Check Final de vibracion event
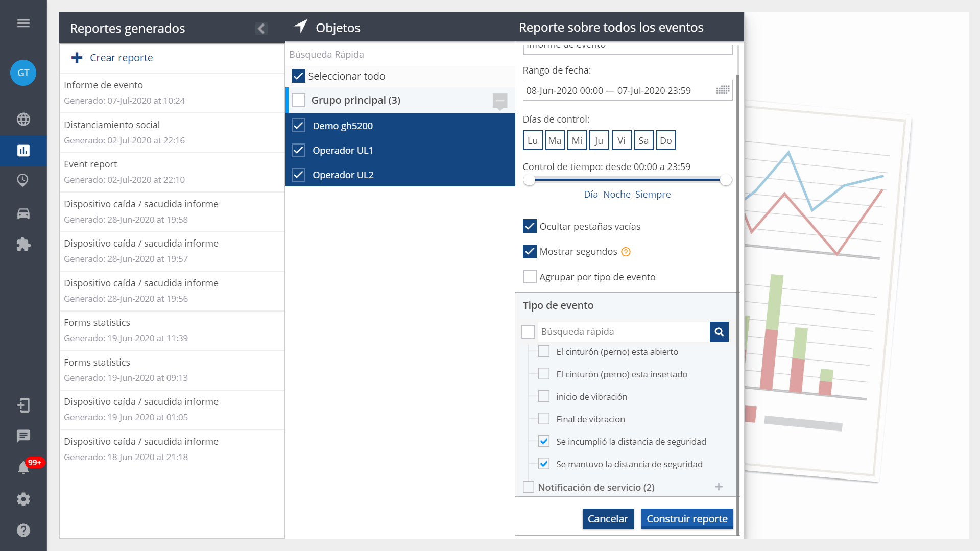This screenshot has width=980, height=551. click(x=544, y=419)
